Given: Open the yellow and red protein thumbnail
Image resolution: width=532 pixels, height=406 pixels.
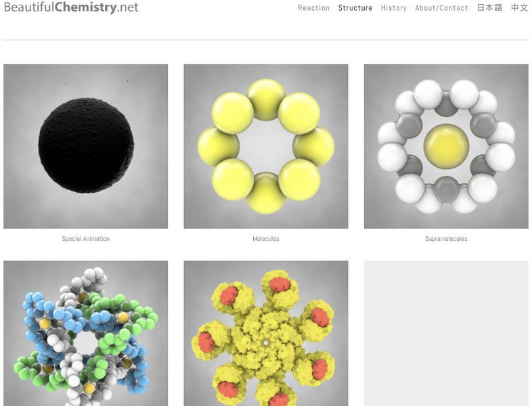Looking at the screenshot, I should point(265,334).
